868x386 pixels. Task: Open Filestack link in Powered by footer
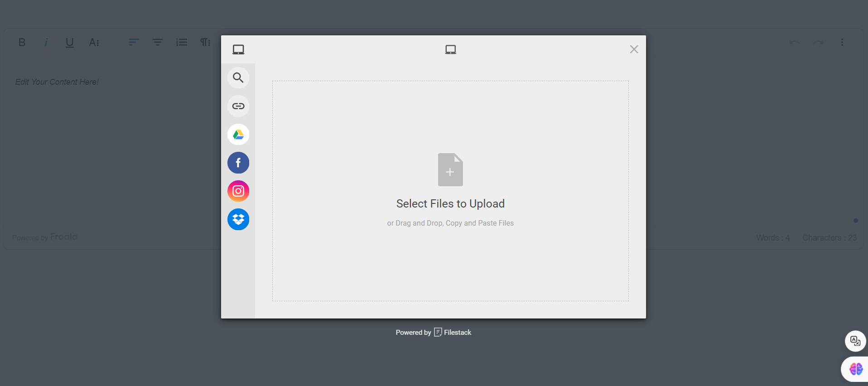(453, 332)
